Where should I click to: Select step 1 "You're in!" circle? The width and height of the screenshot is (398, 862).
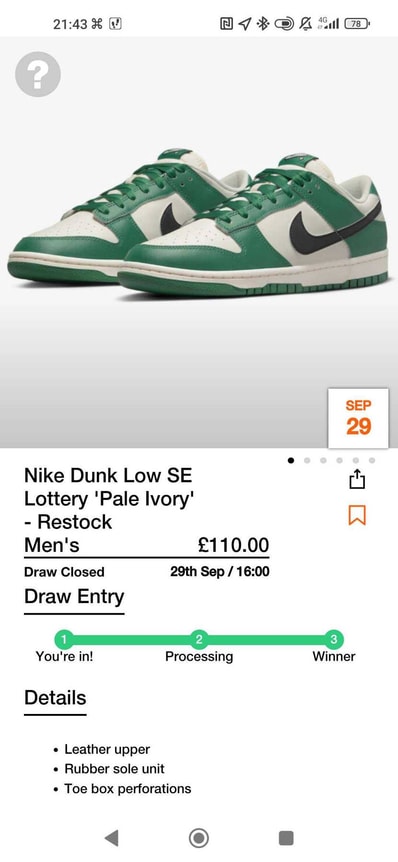pos(64,639)
